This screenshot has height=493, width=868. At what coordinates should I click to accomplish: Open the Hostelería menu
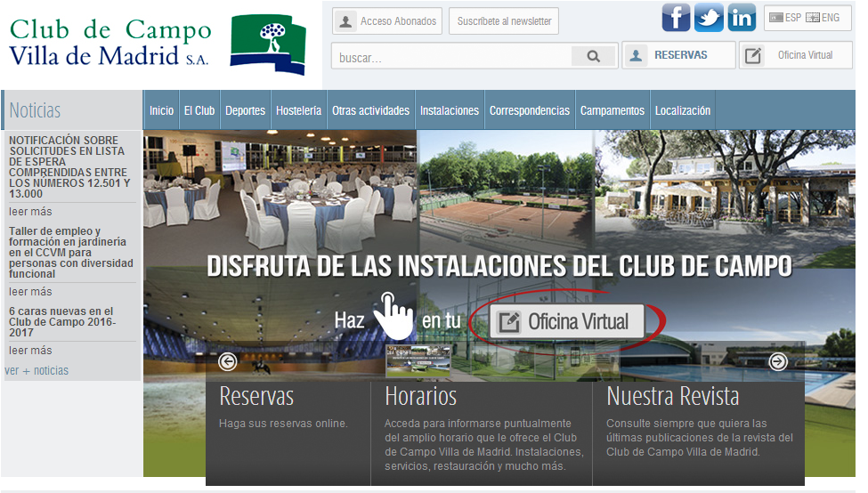(x=299, y=110)
